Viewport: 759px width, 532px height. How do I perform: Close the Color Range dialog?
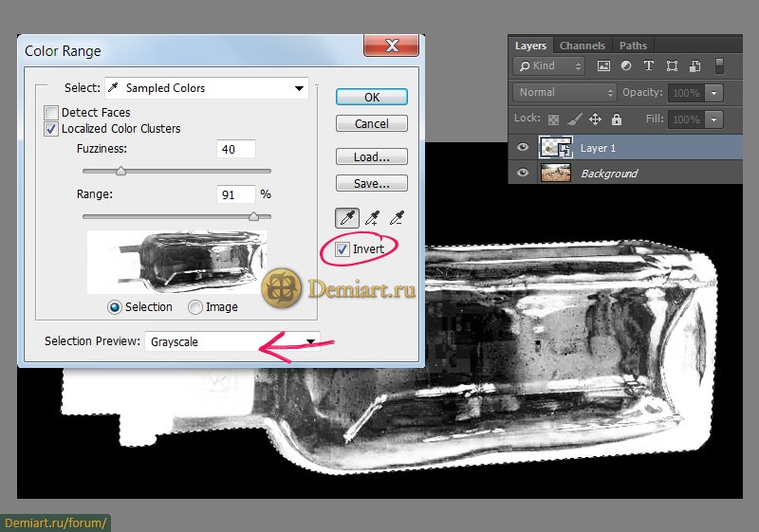[391, 46]
